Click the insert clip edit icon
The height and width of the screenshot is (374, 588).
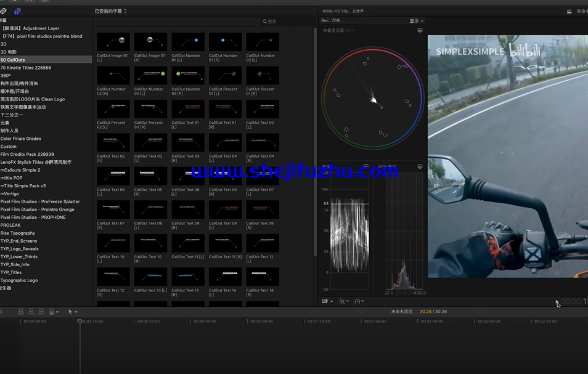tap(31, 311)
